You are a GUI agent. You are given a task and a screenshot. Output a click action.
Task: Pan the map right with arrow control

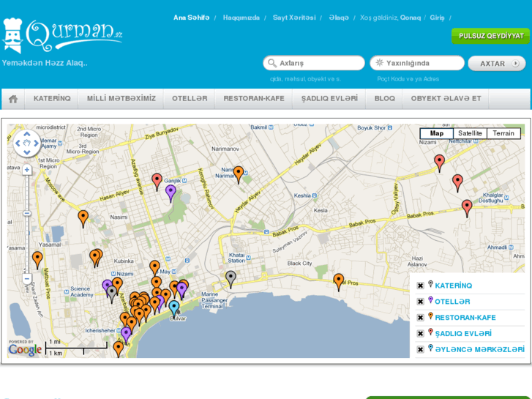36,143
